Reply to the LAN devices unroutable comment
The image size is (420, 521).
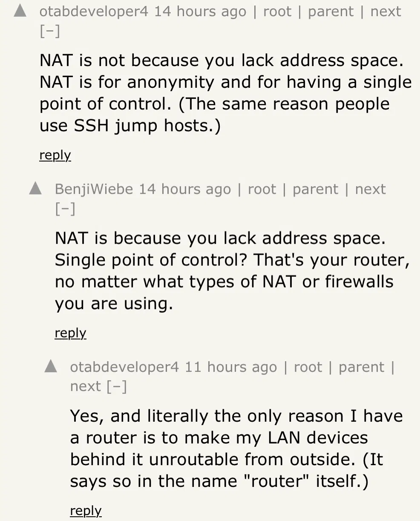[x=86, y=511]
